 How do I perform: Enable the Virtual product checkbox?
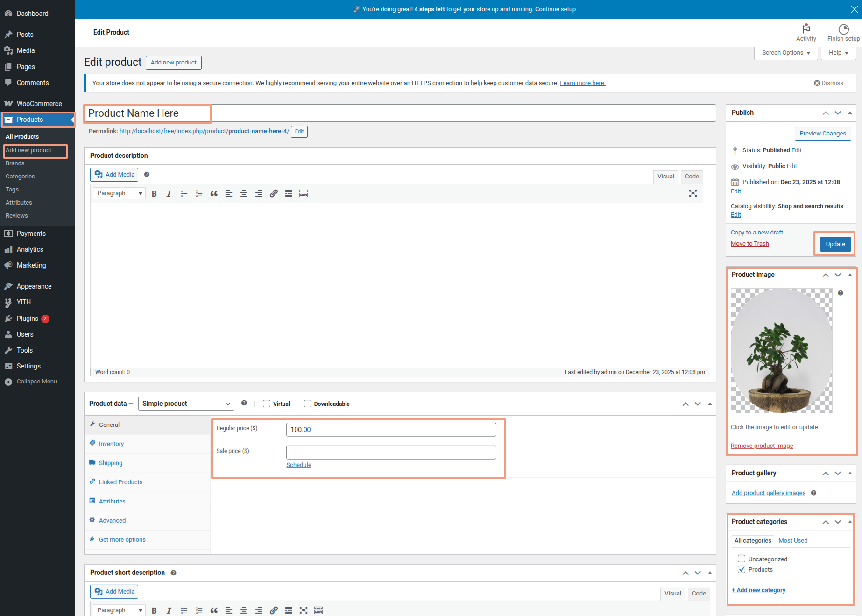(x=267, y=404)
